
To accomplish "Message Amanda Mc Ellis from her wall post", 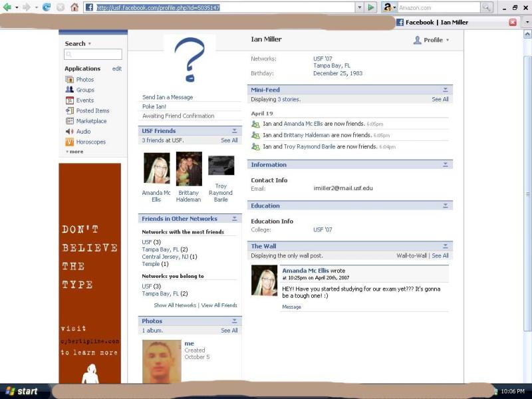I will coord(291,307).
